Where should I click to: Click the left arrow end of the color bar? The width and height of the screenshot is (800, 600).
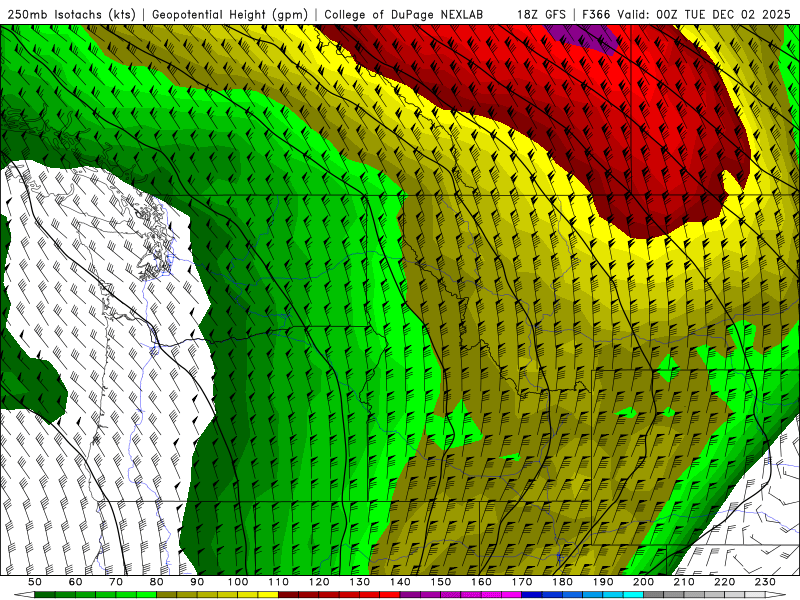pyautogui.click(x=24, y=595)
